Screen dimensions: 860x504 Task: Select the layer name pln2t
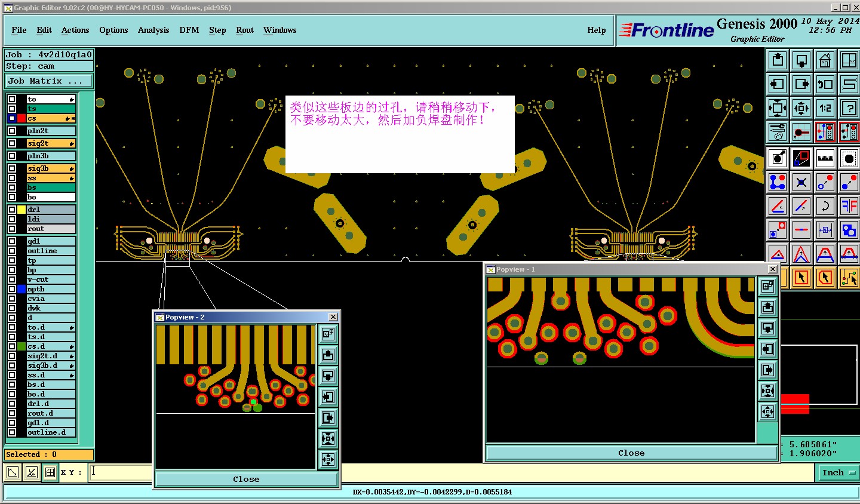tap(51, 131)
